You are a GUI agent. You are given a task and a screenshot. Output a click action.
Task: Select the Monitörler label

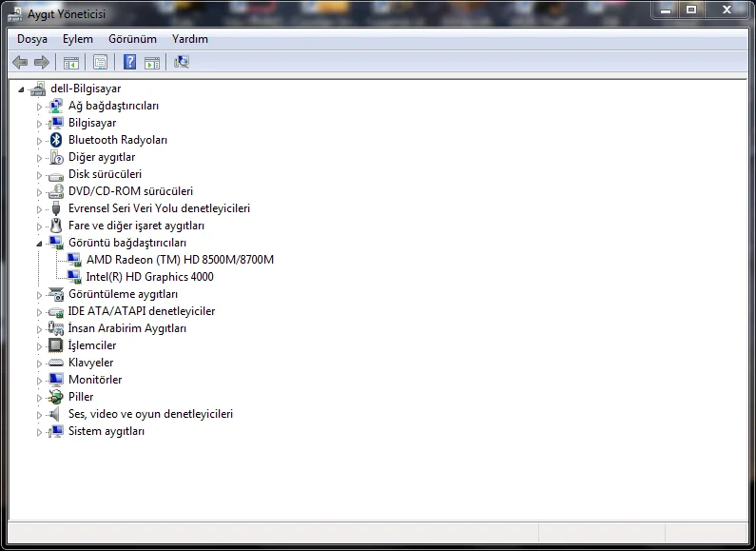[95, 380]
